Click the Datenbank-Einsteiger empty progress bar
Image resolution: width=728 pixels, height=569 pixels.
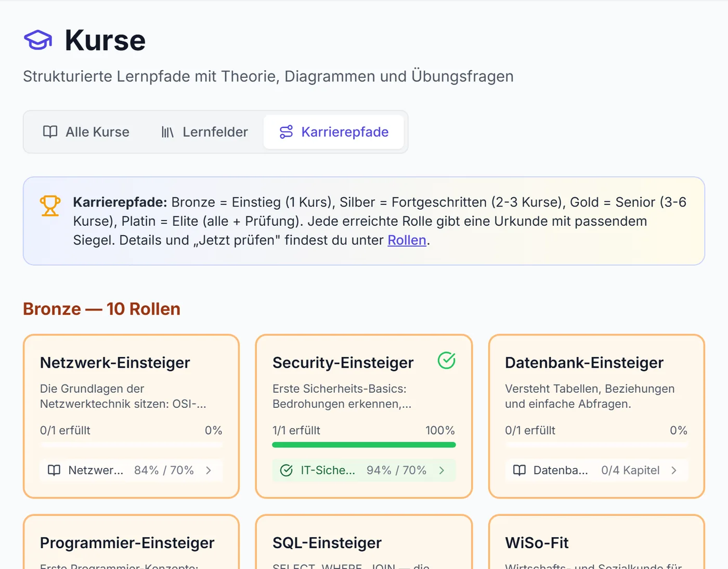tap(596, 445)
